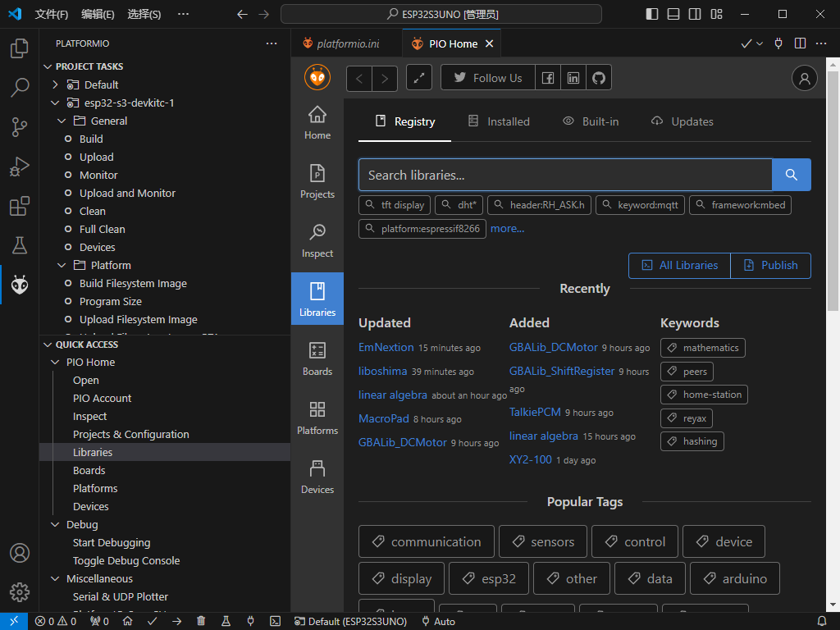Click the Default (ESP32S3UNO) environment in the status bar

coord(351,622)
